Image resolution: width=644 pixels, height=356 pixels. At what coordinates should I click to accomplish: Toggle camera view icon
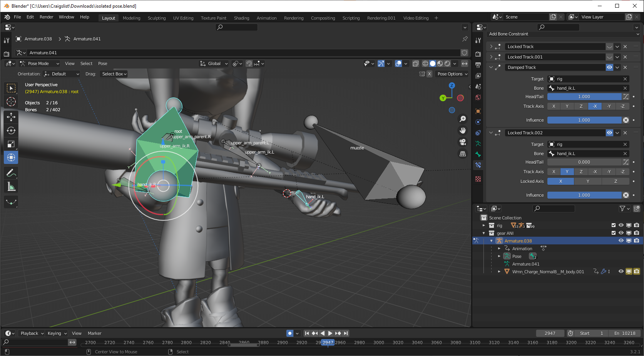coord(463,142)
